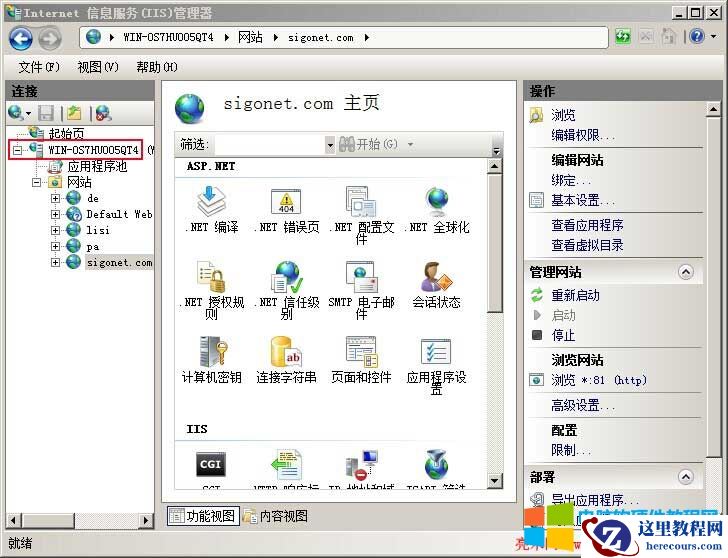This screenshot has width=728, height=558.
Task: Open the 筛选 filter dropdown arrow
Action: [x=330, y=145]
